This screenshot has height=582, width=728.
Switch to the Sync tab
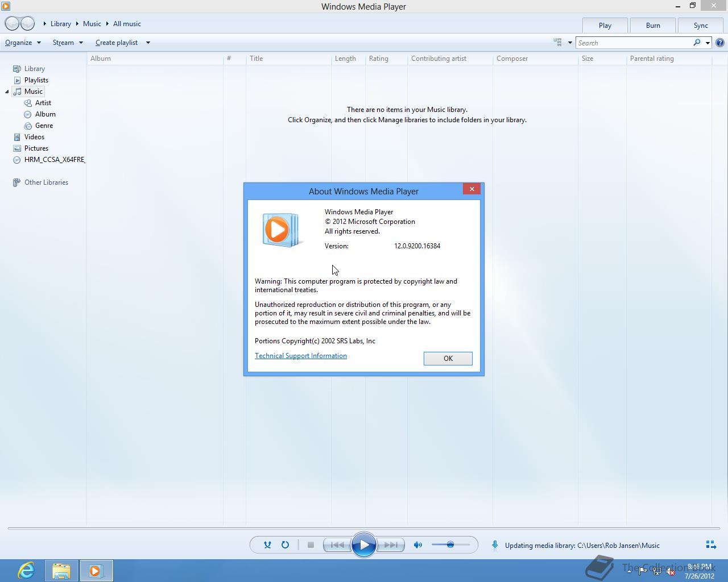coord(701,26)
